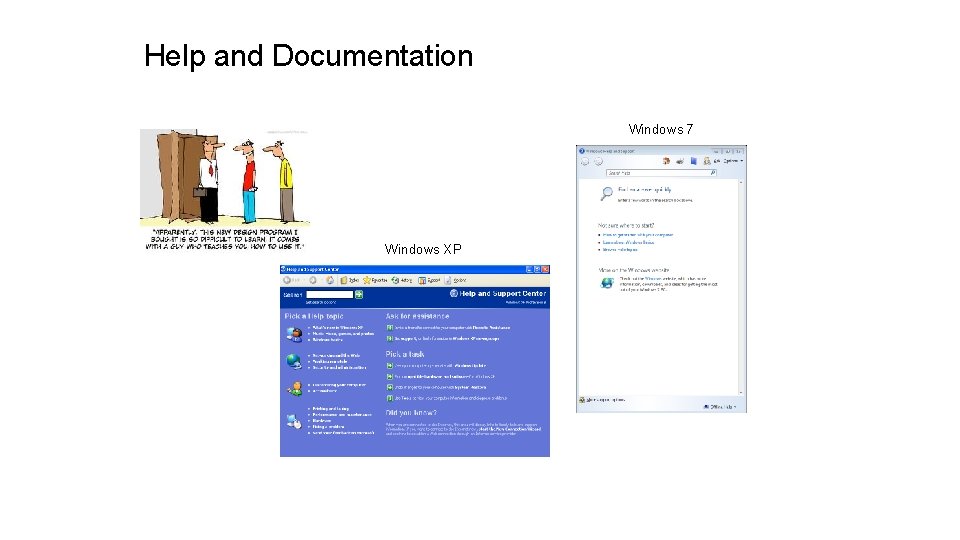Click Back button in Windows 7 Help

[585, 162]
